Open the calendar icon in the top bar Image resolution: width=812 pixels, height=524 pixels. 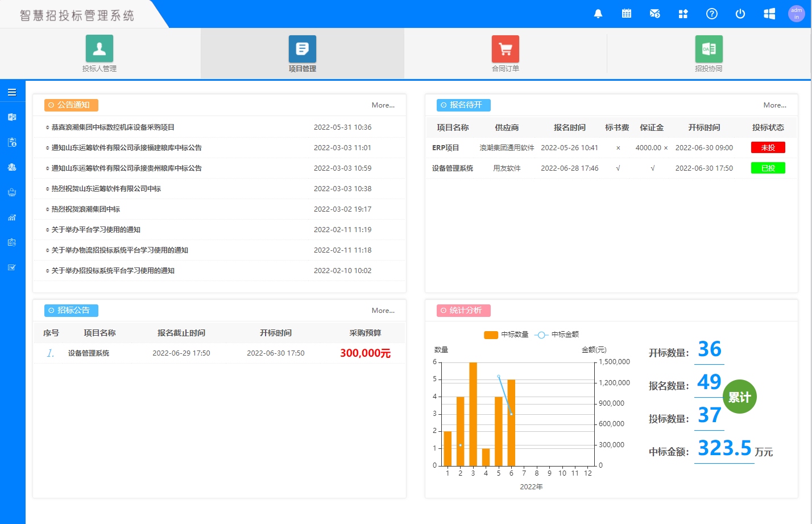pyautogui.click(x=627, y=14)
